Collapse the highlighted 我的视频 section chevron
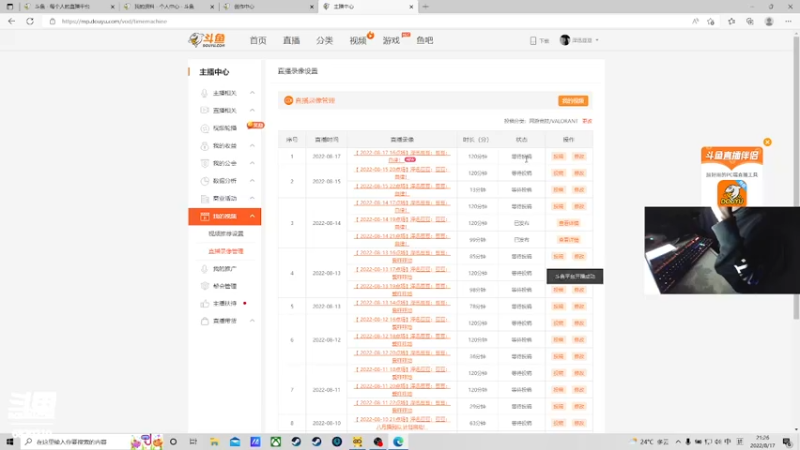The image size is (800, 450). [252, 216]
